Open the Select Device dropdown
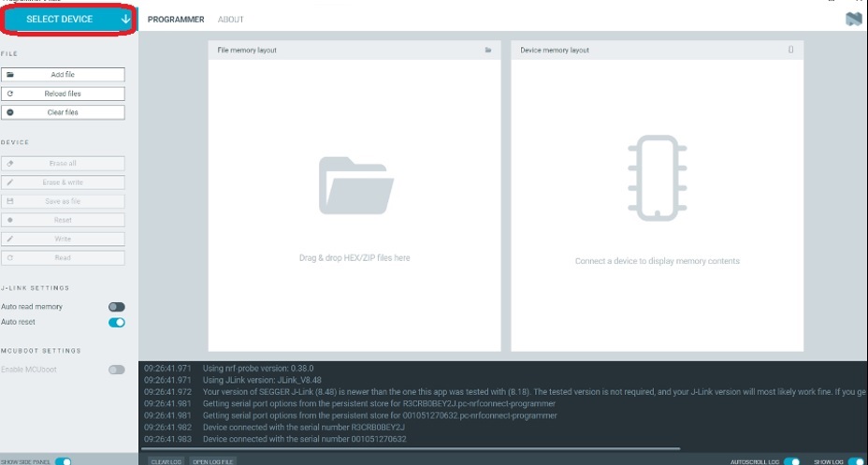The width and height of the screenshot is (868, 465). (x=69, y=19)
